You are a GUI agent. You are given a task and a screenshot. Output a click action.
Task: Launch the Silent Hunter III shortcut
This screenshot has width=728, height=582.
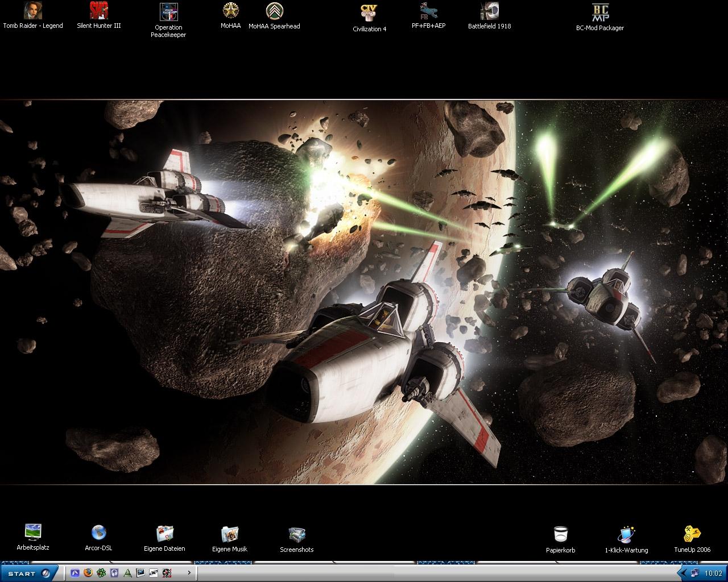(x=99, y=15)
